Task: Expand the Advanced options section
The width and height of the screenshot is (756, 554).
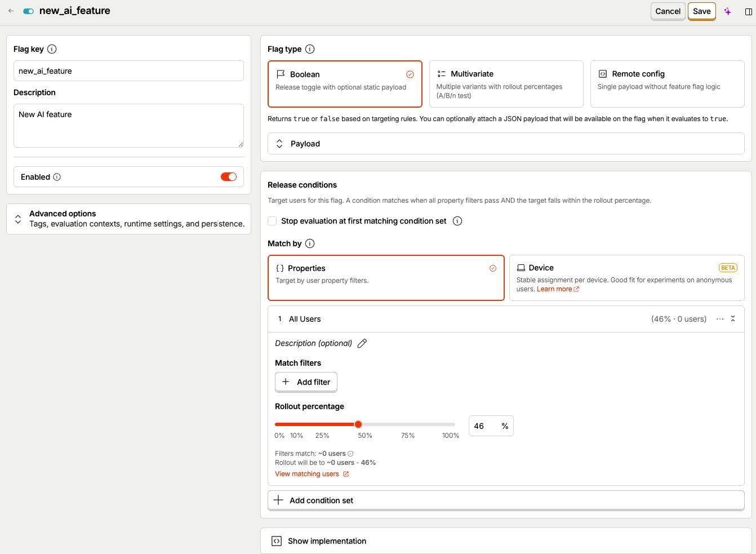Action: (x=128, y=219)
